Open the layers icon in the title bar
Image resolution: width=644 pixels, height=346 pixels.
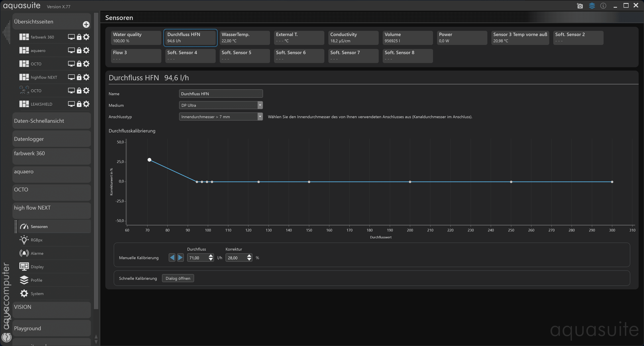pos(592,6)
